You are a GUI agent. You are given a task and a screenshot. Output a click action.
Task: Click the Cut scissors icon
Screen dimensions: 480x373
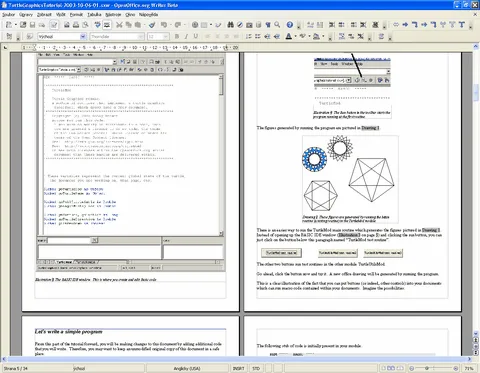(x=119, y=25)
